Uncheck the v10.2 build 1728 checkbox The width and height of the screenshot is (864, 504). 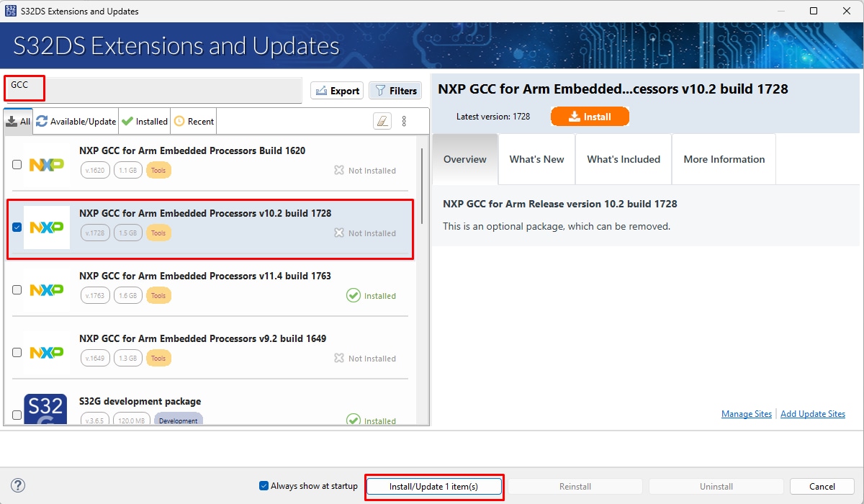(17, 228)
